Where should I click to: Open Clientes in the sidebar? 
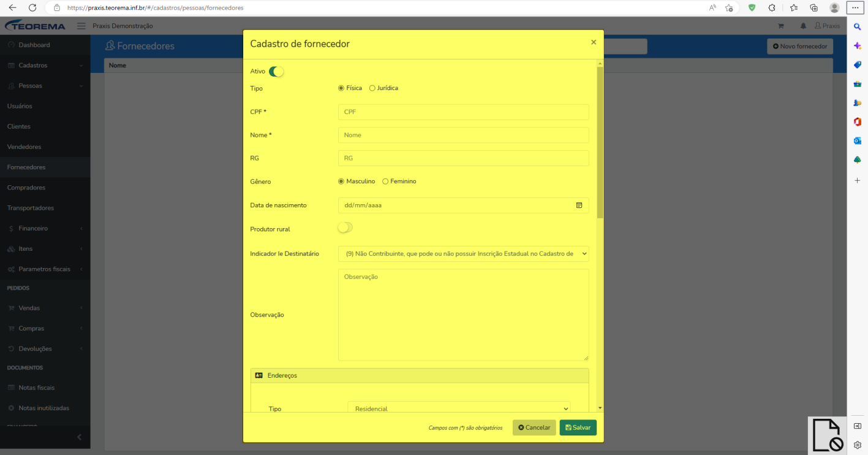point(45,126)
